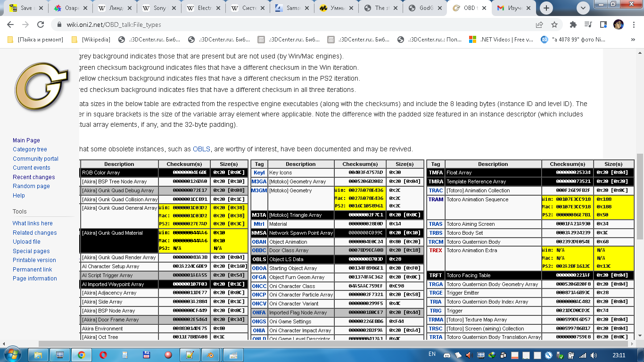644x362 pixels.
Task: Reload the wiki page
Action: coord(41,25)
